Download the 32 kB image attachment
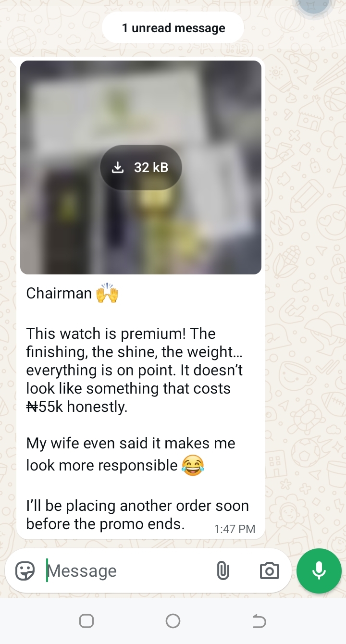 141,167
